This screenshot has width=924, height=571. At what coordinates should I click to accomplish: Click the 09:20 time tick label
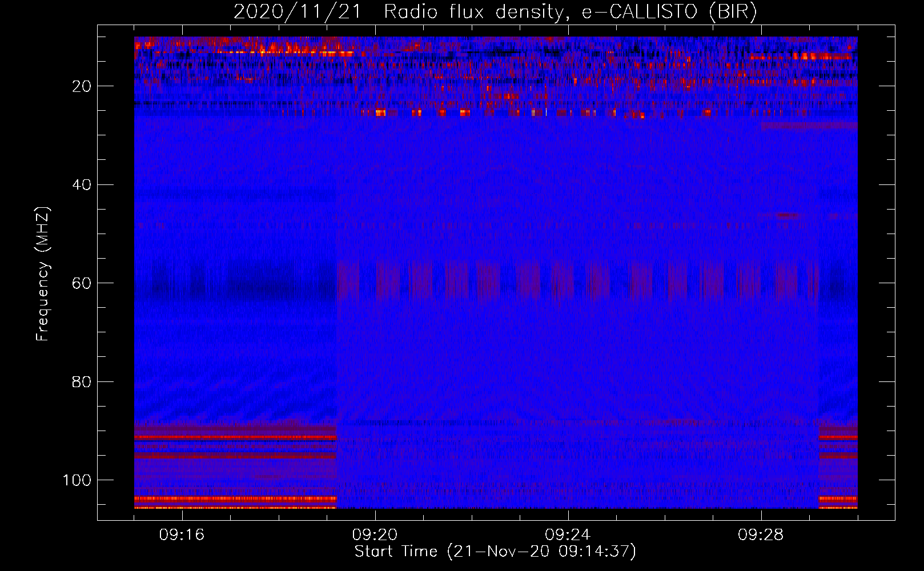(375, 535)
